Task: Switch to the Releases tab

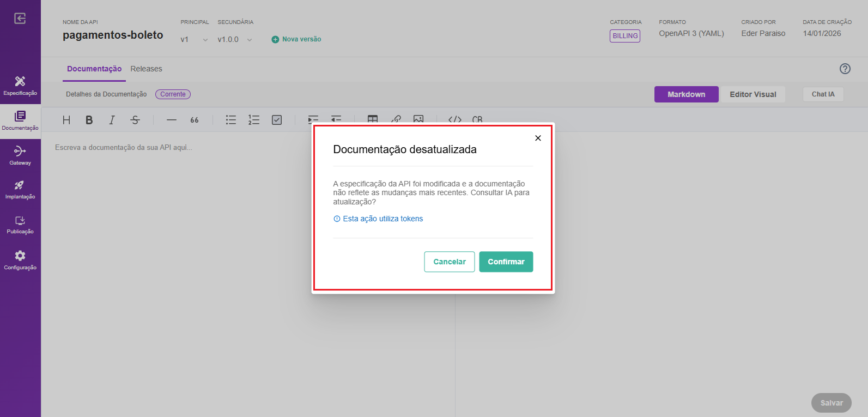Action: [146, 69]
